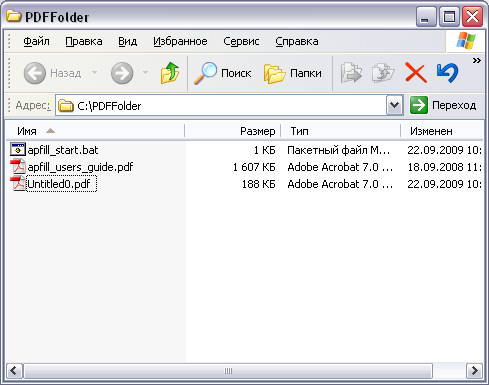
Task: Open Search (Поиск) magnifier tool
Action: tap(223, 73)
